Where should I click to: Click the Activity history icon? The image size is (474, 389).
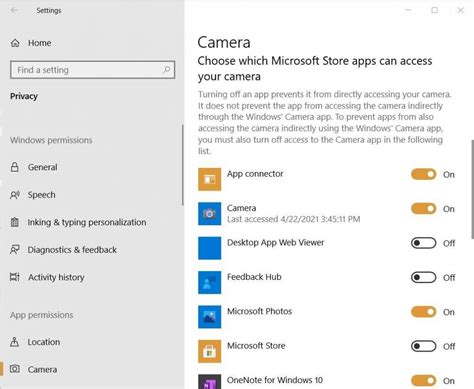(x=15, y=277)
